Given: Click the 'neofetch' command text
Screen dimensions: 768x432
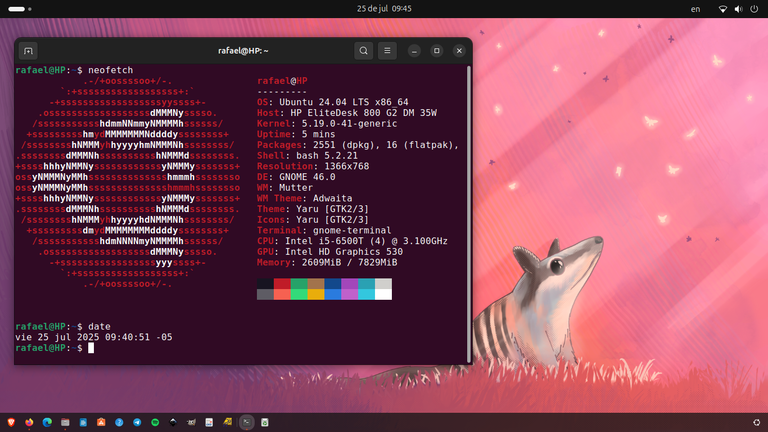Looking at the screenshot, I should click(111, 70).
